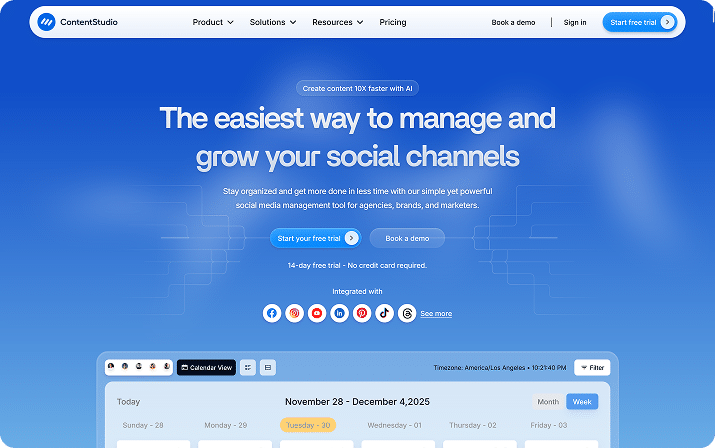Image resolution: width=715 pixels, height=448 pixels.
Task: Click the Create content 10X faster with AI badge
Action: point(357,88)
